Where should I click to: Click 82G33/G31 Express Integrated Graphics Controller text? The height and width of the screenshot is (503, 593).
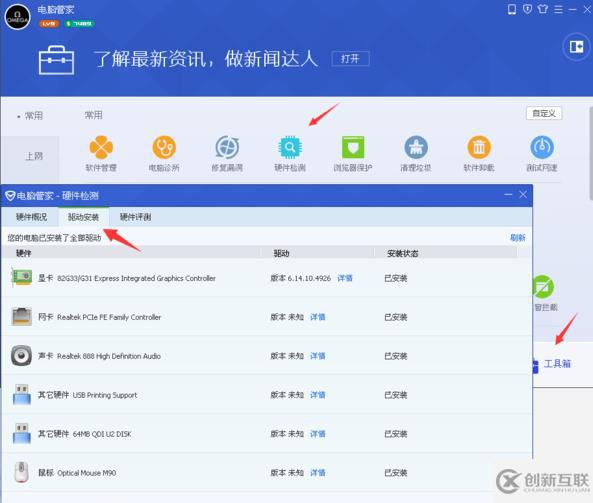(136, 278)
